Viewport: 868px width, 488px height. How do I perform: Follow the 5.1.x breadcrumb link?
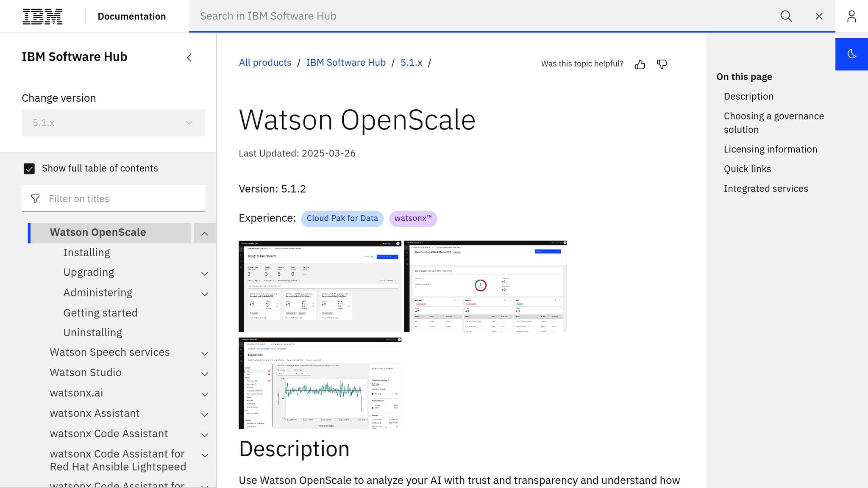point(411,63)
